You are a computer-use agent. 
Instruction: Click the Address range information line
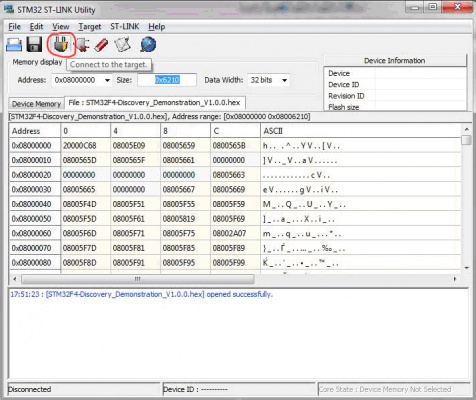(x=159, y=117)
